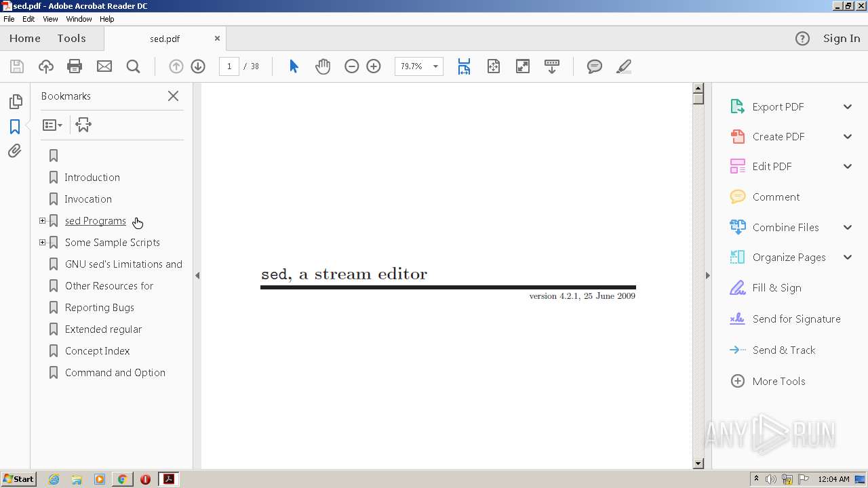Open Chrome from the taskbar
This screenshot has height=488, width=868.
click(122, 479)
